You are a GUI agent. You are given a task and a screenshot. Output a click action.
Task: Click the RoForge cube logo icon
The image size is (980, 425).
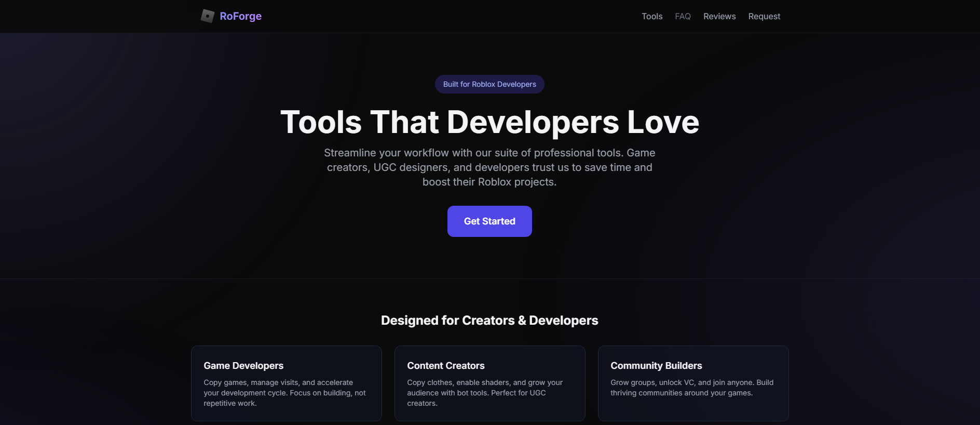[x=208, y=16]
